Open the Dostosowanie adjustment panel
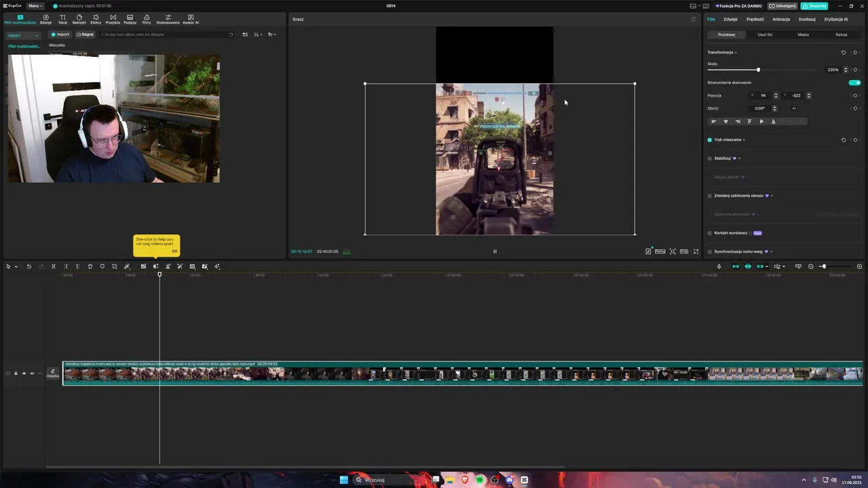The height and width of the screenshot is (488, 868). coord(168,19)
